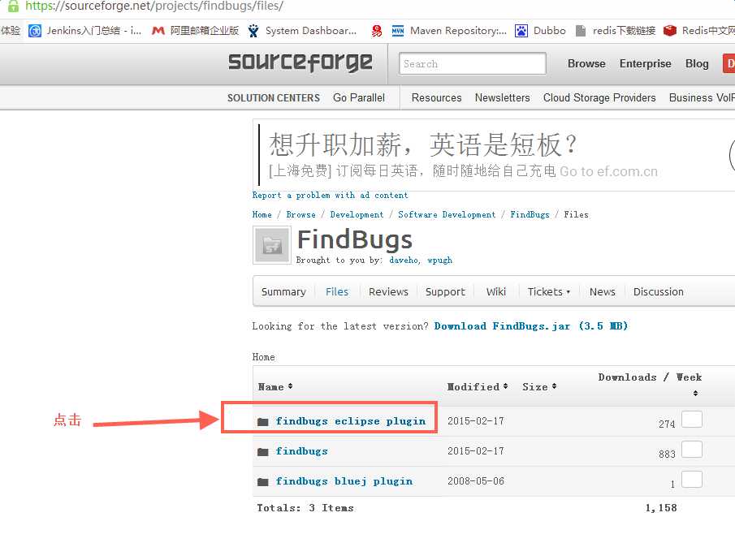Image resolution: width=735 pixels, height=560 pixels.
Task: Switch to the Summary tab
Action: click(283, 291)
